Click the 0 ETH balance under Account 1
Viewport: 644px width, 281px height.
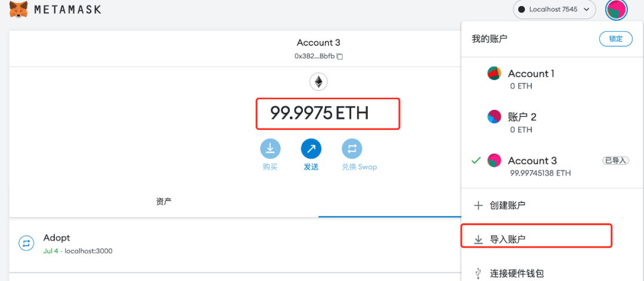pyautogui.click(x=520, y=87)
